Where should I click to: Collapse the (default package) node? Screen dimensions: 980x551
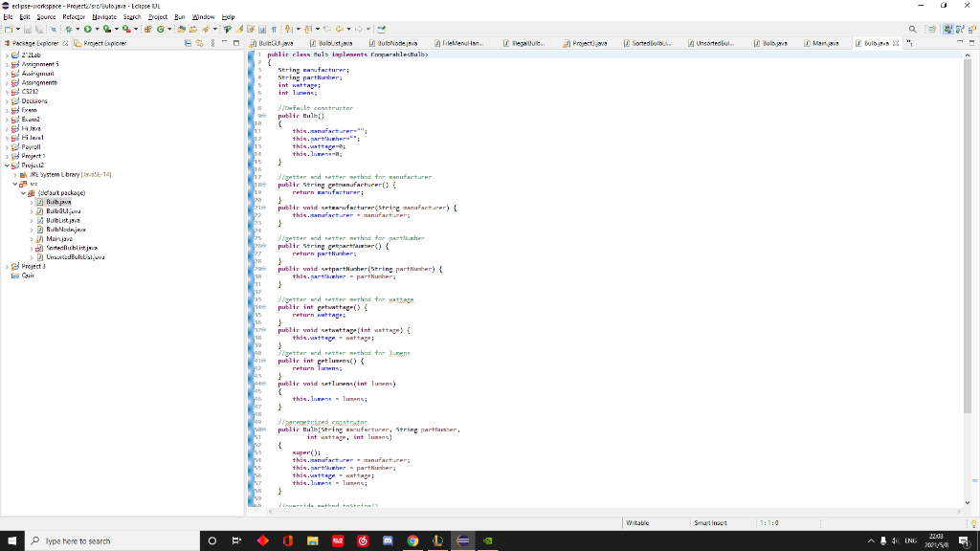(22, 192)
